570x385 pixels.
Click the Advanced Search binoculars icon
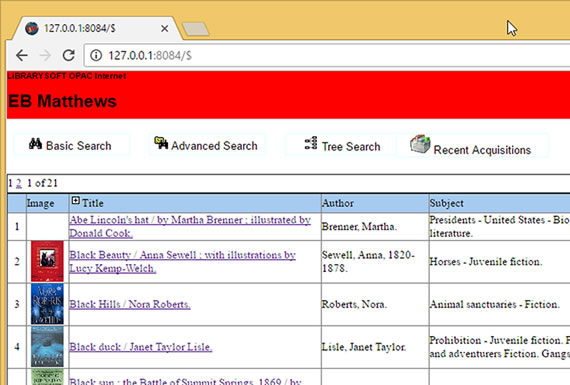(161, 143)
